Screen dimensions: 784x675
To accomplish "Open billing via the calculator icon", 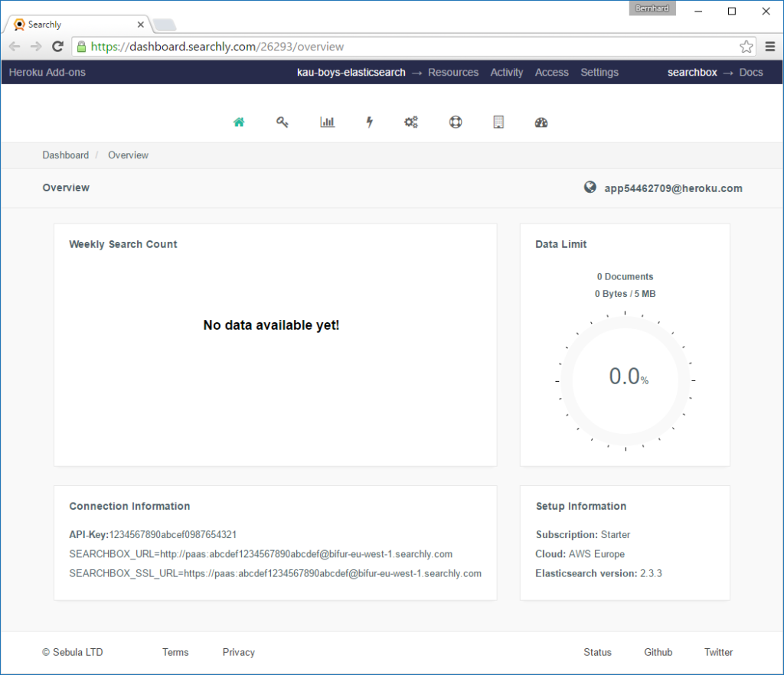I will [498, 122].
